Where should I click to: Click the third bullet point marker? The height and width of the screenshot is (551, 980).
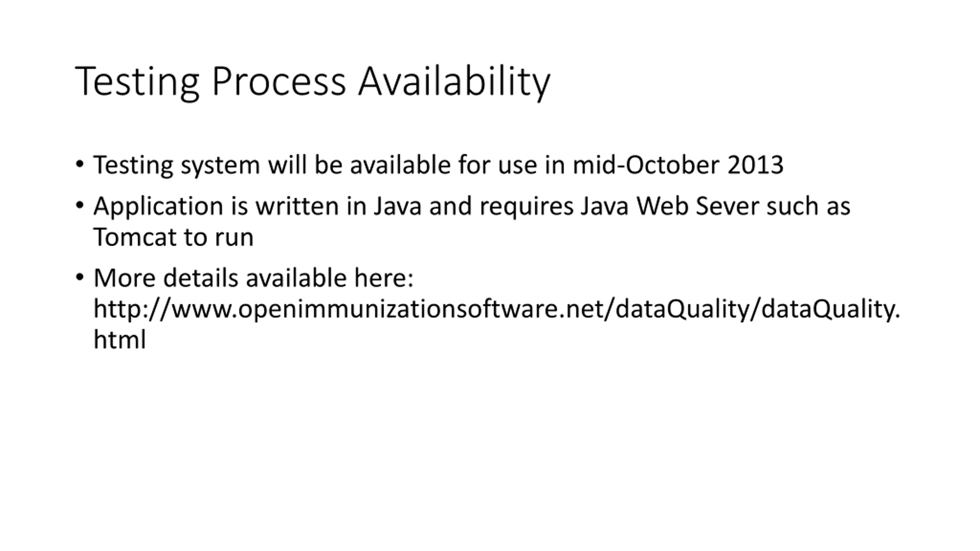point(80,277)
